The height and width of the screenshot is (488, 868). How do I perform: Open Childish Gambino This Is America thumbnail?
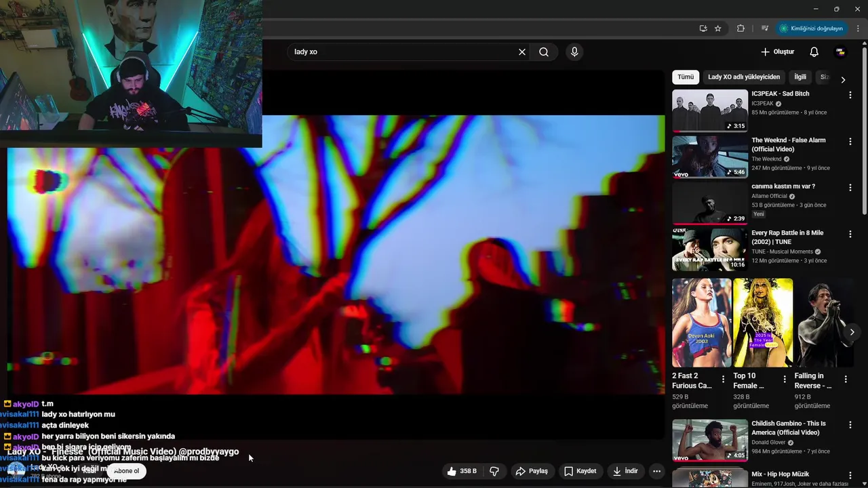point(710,441)
